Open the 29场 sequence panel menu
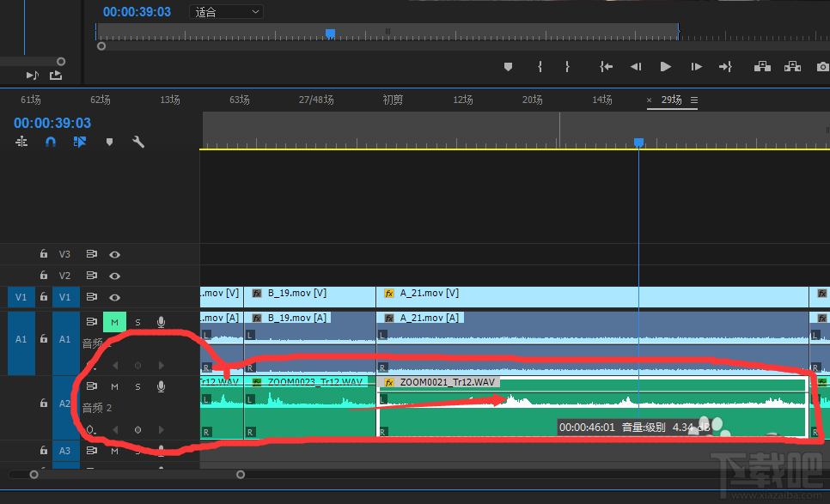Screen dimensions: 830x504 (x=694, y=100)
